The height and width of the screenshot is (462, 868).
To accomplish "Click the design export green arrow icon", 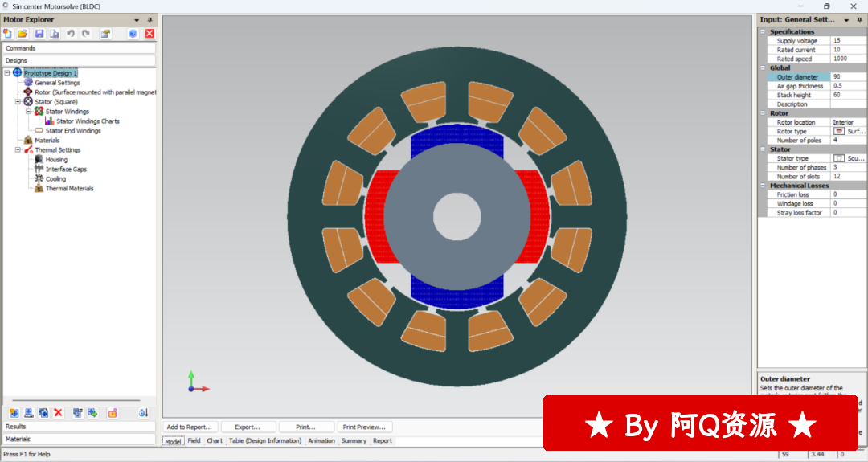I will (x=92, y=413).
